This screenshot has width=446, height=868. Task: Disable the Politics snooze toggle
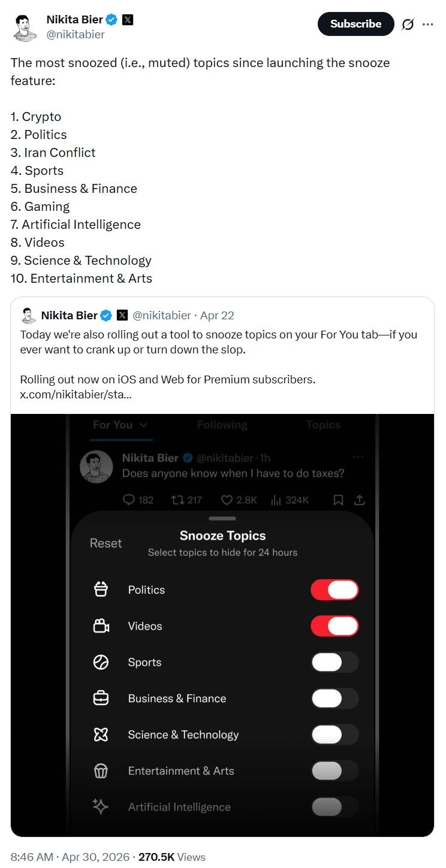[334, 589]
